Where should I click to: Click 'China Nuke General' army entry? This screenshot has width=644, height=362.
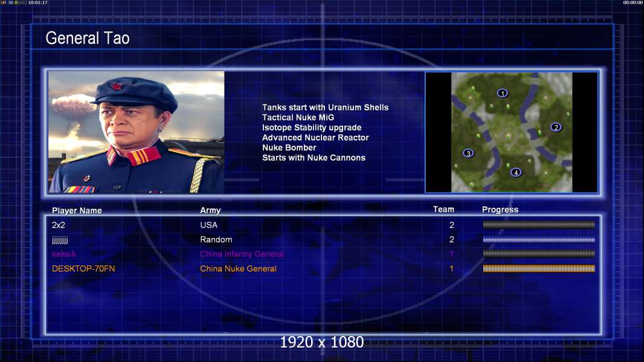point(238,268)
